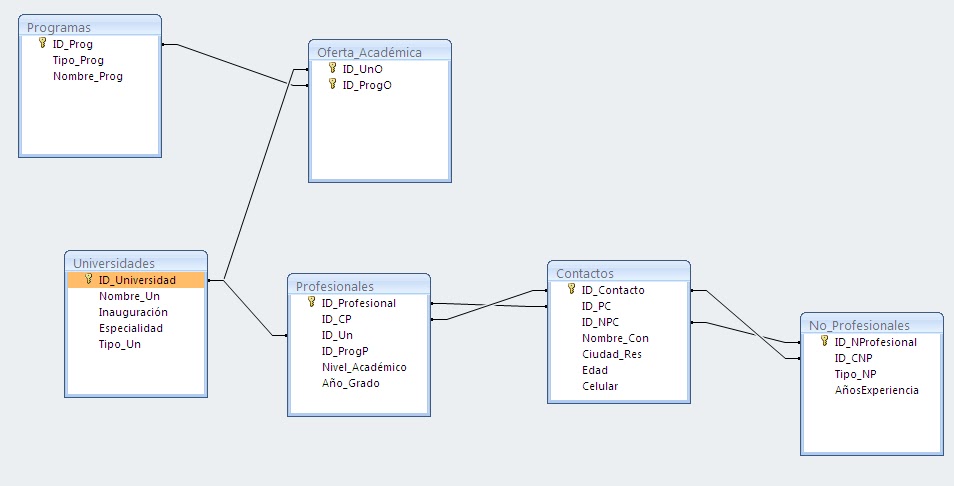Click the key icon beside ID_Profesional

point(312,302)
